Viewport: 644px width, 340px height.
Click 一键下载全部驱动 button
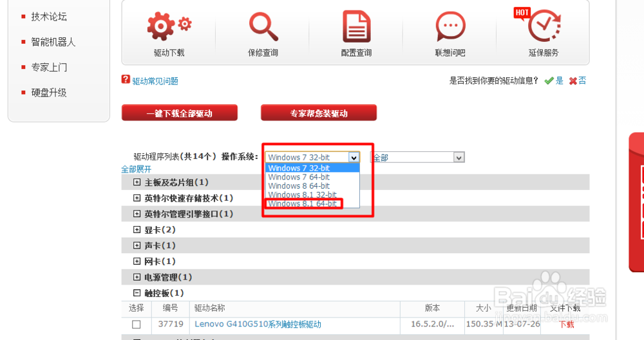click(x=180, y=113)
